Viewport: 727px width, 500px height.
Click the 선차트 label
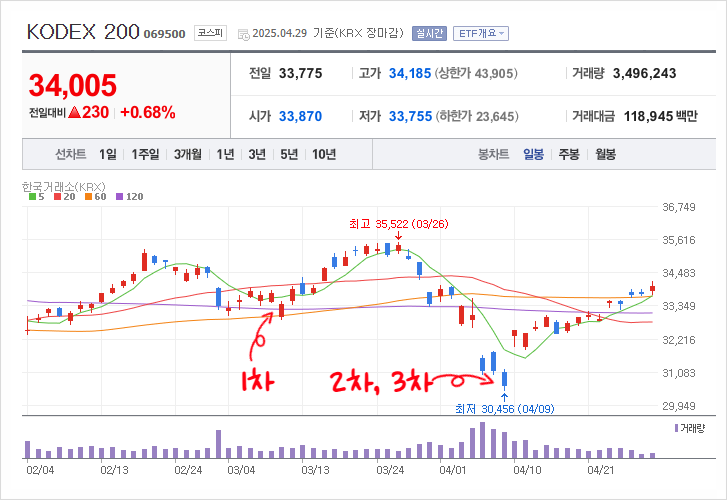71,154
